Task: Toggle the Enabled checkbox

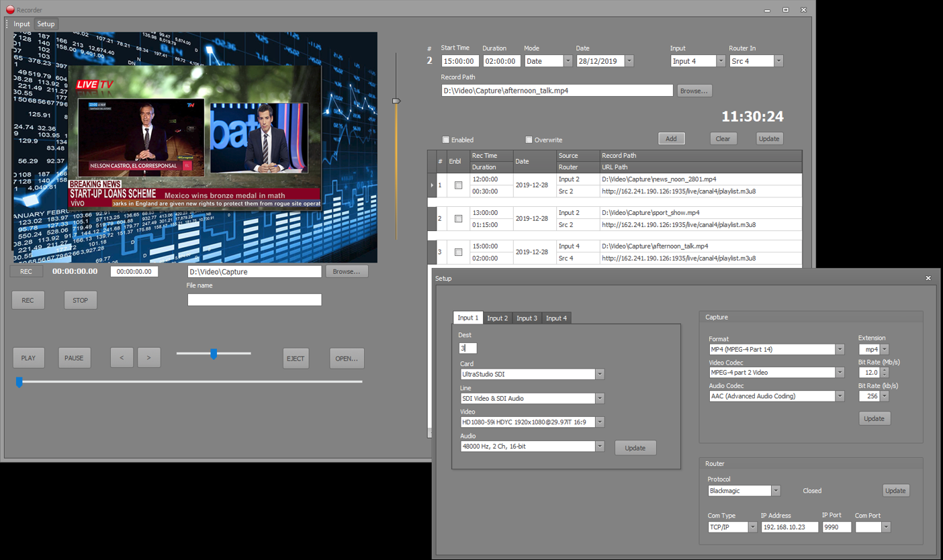Action: [446, 140]
